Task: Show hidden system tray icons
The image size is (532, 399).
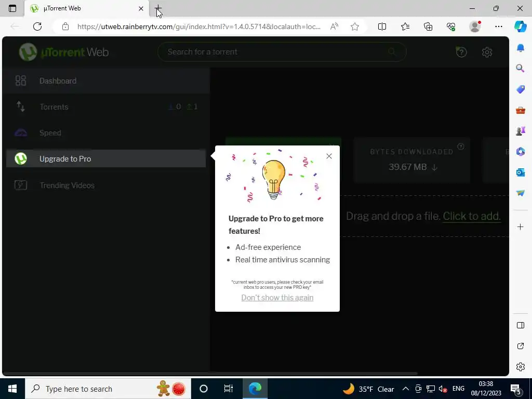Action: 405,389
